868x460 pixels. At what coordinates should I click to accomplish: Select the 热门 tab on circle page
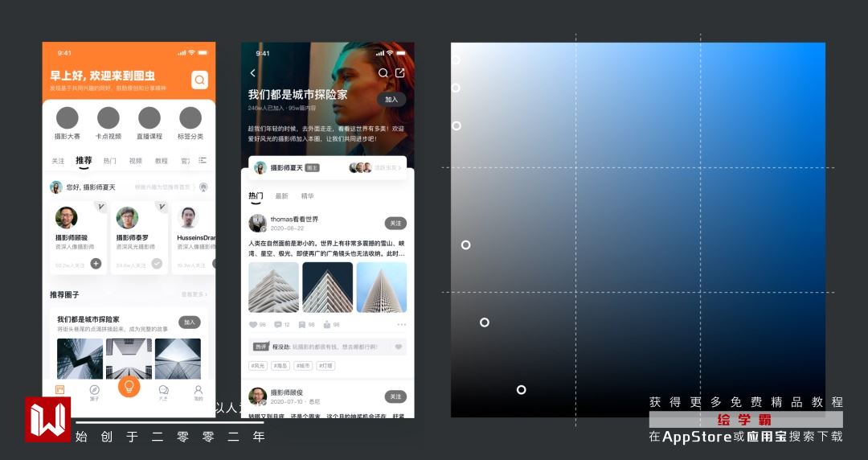pos(256,195)
